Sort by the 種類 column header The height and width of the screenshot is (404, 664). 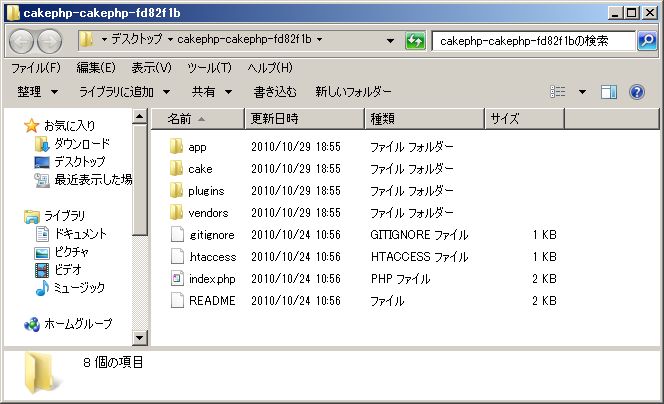coord(424,119)
